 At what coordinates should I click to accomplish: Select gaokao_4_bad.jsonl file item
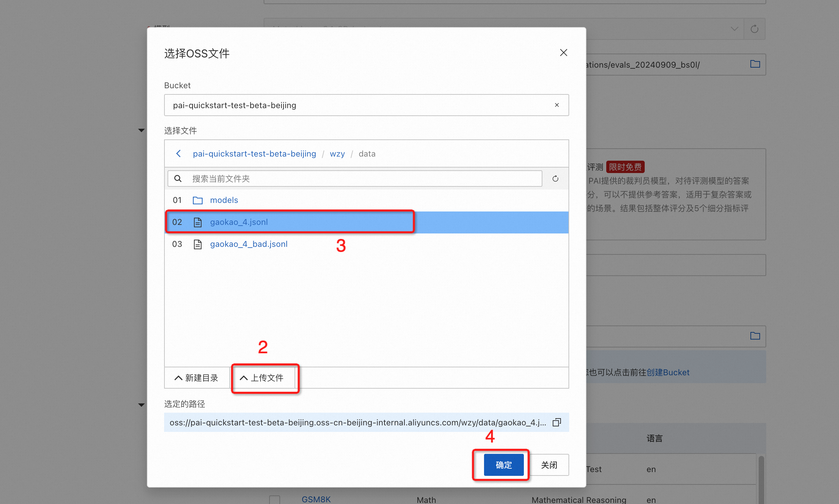(x=248, y=244)
